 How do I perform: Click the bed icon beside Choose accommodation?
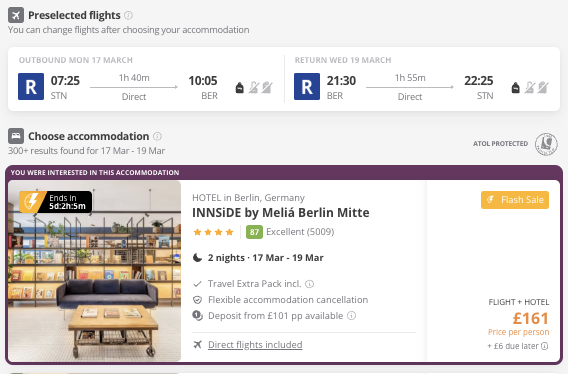point(16,136)
